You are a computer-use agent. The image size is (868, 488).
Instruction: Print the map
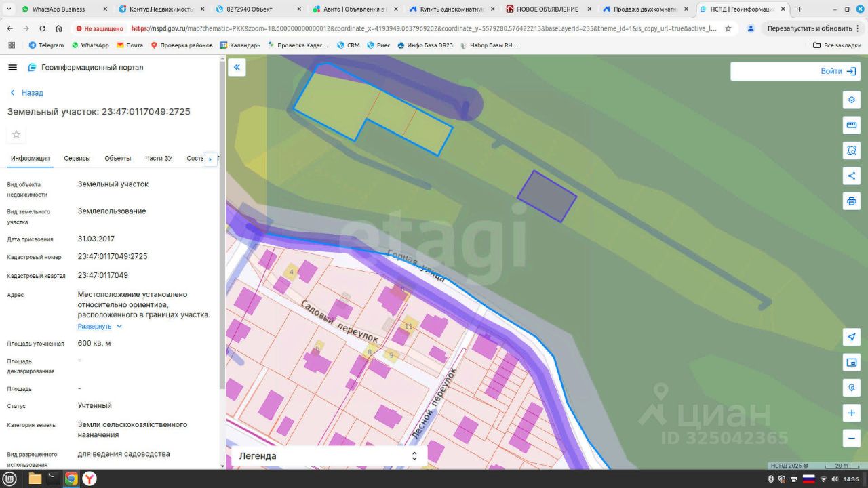[852, 201]
